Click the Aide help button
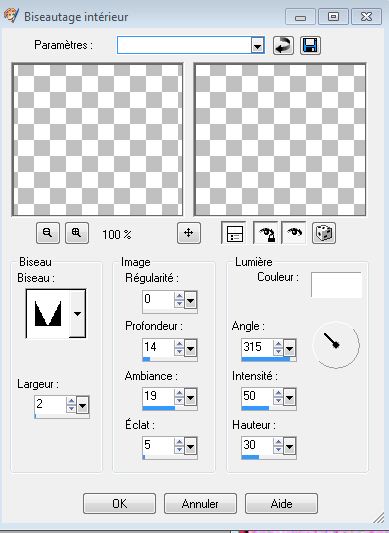Image resolution: width=389 pixels, height=533 pixels. coord(281,503)
